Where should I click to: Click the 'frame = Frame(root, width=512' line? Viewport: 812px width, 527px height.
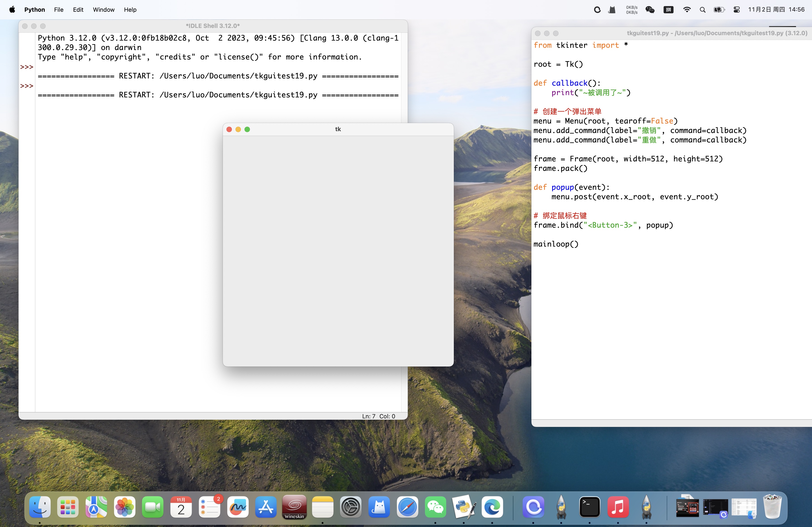(x=628, y=159)
